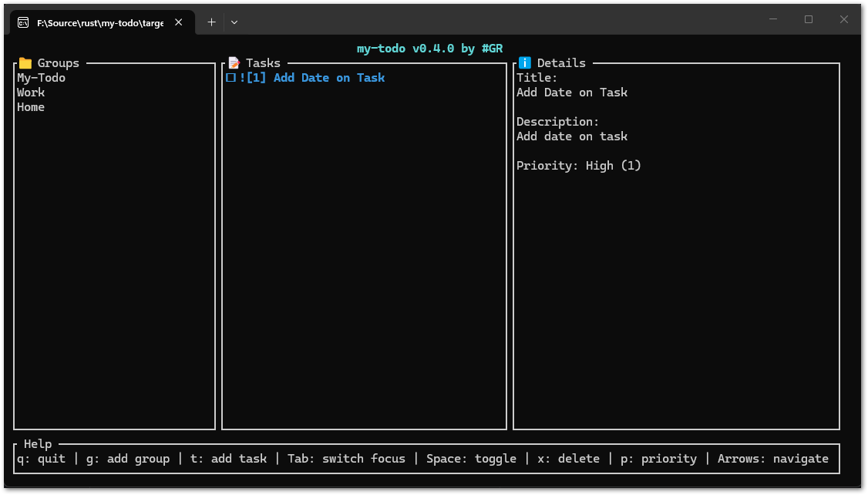Click Space: toggle in the Help bar

(x=471, y=458)
